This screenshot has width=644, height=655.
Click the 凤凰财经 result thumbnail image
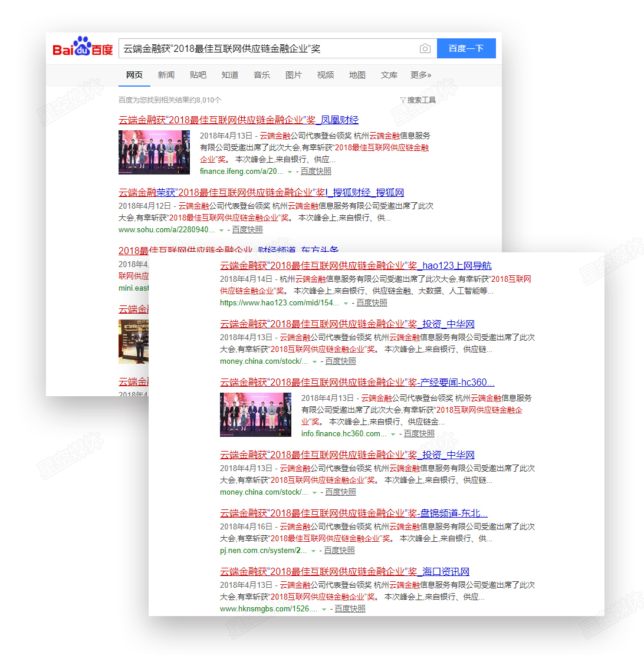(x=154, y=152)
